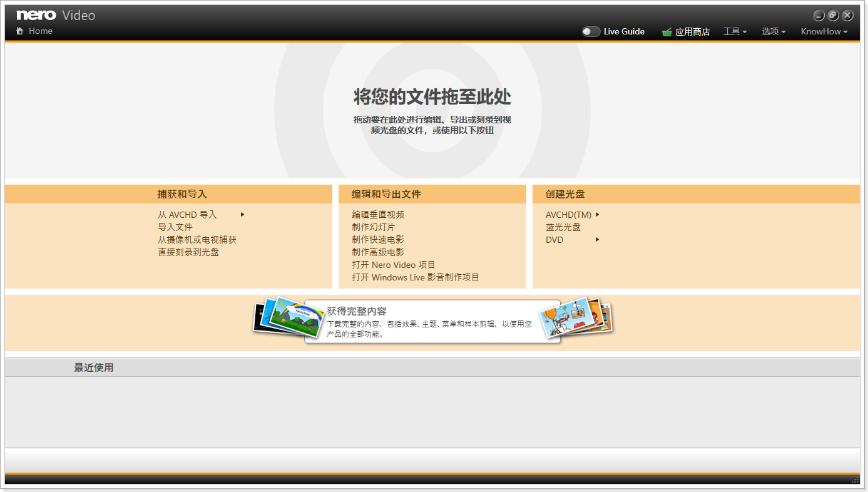Click the green shopping basket icon

667,32
